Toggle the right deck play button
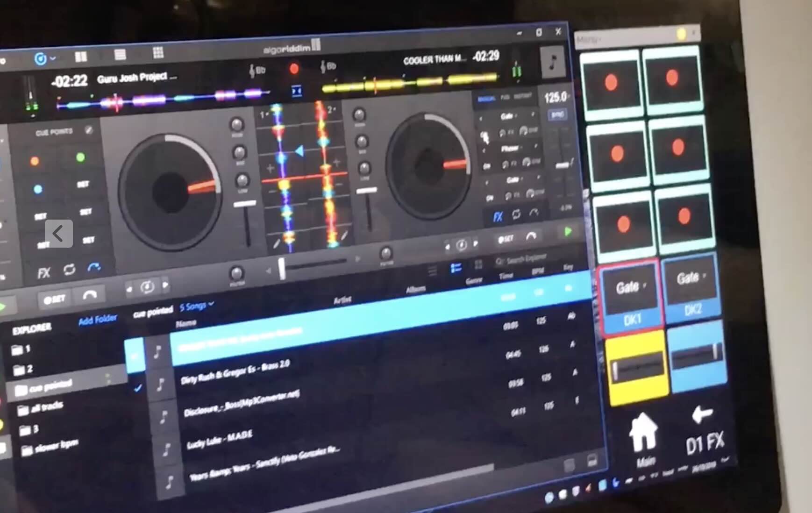 click(x=568, y=232)
